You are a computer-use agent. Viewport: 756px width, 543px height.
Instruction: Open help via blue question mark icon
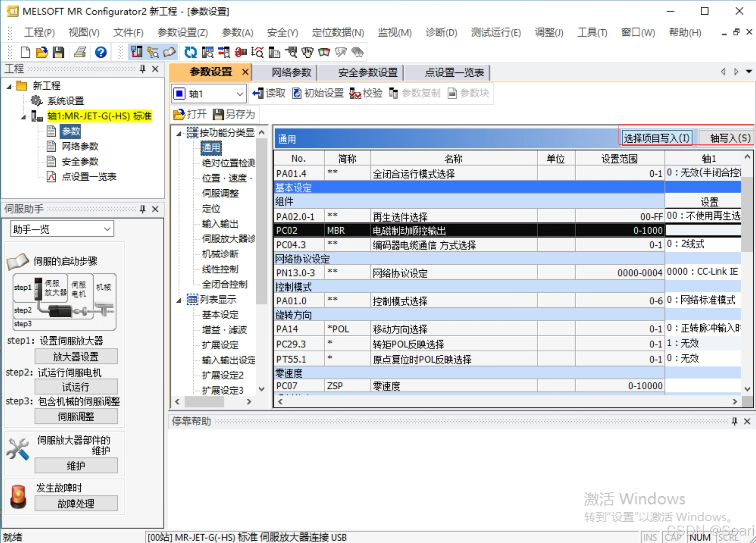pyautogui.click(x=101, y=52)
